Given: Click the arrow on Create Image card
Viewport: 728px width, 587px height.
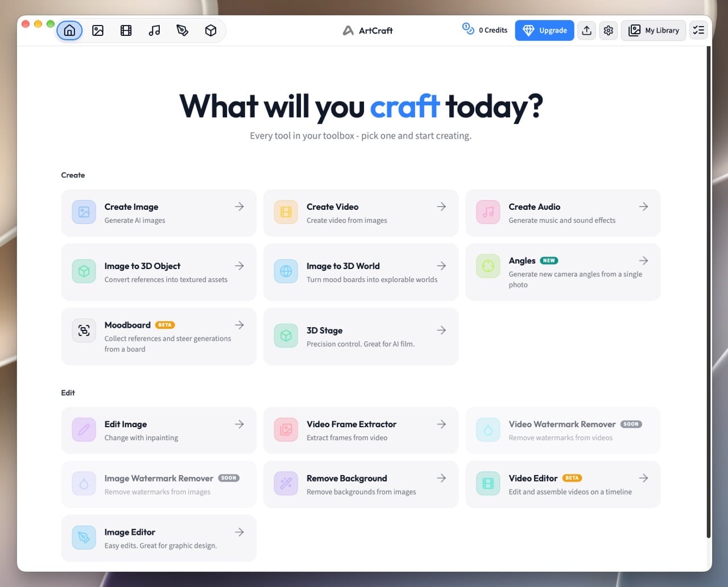Looking at the screenshot, I should (x=239, y=206).
